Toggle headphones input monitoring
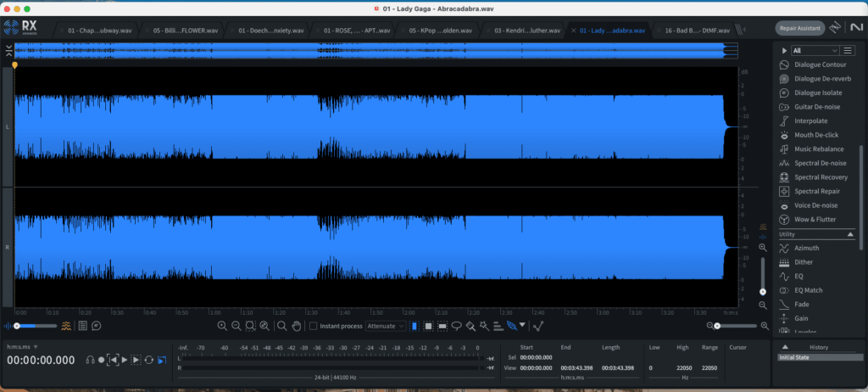Image resolution: width=868 pixels, height=392 pixels. pyautogui.click(x=90, y=360)
